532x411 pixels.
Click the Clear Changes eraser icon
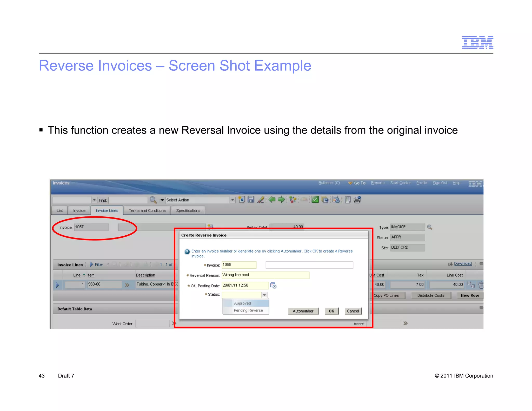point(261,200)
